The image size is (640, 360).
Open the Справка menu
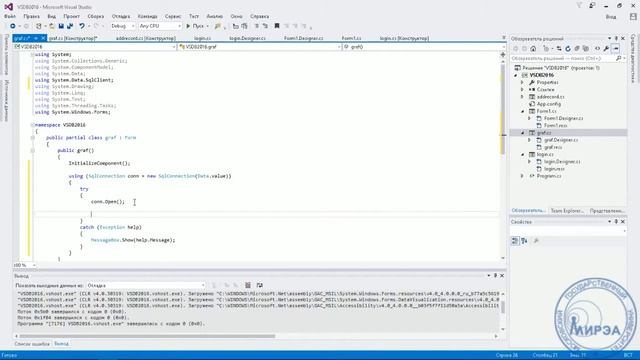pos(259,16)
